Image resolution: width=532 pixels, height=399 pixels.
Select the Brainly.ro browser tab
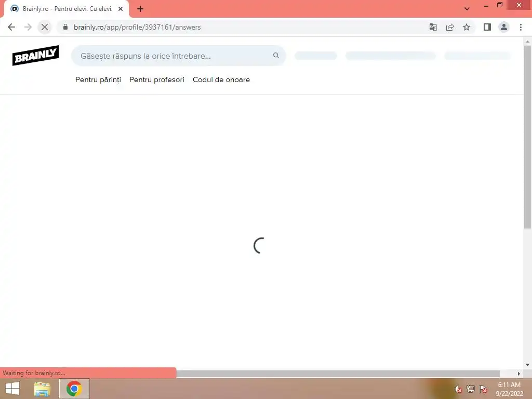(66, 9)
